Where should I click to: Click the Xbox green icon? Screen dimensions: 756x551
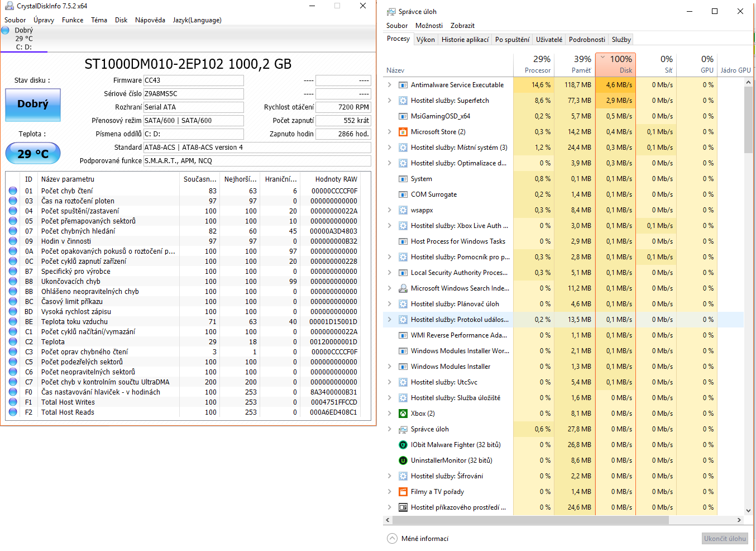click(403, 414)
